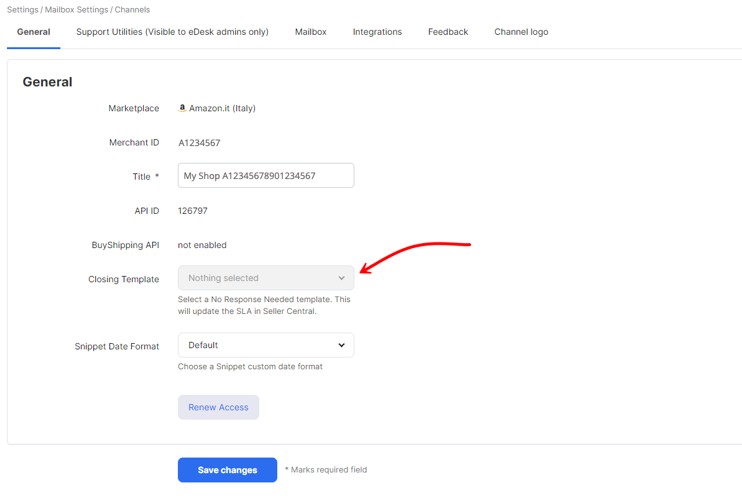Click the 'Marks required field' note
Screen dimensions: 742x496
326,469
